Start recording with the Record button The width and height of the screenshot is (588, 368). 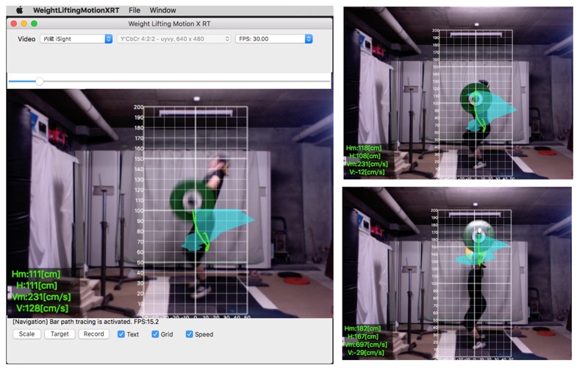tap(94, 334)
